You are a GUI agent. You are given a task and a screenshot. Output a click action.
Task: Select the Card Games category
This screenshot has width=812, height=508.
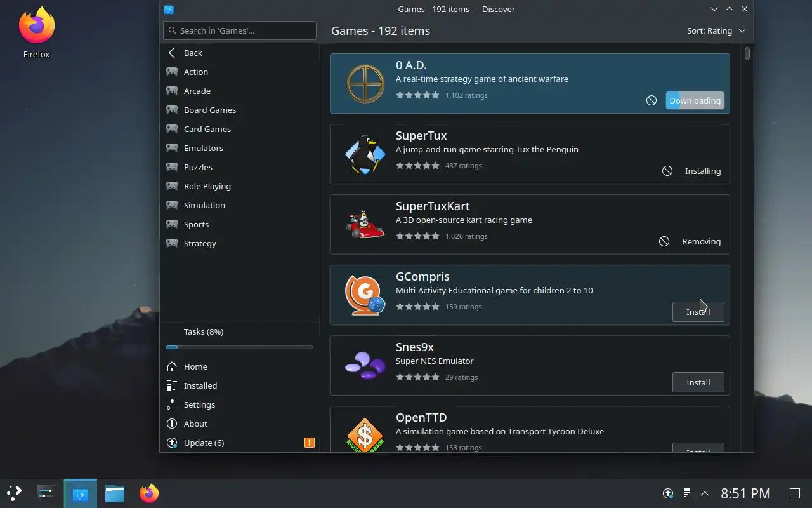(240, 129)
